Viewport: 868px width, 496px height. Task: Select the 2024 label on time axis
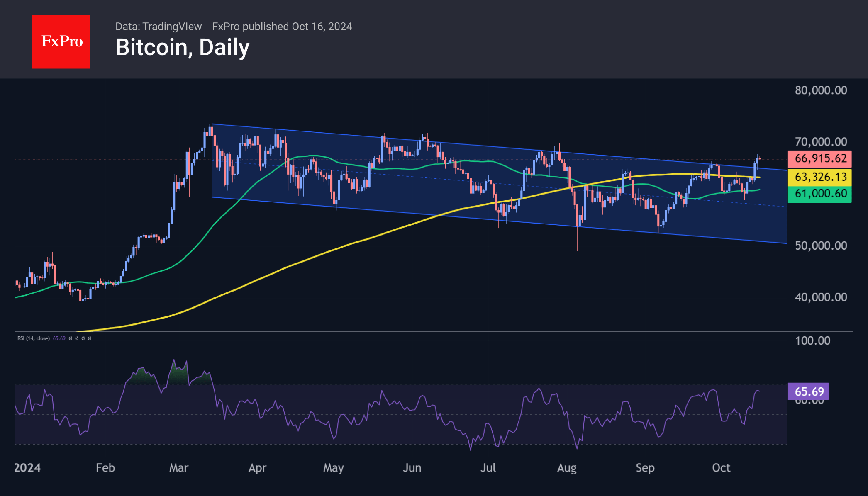click(27, 468)
